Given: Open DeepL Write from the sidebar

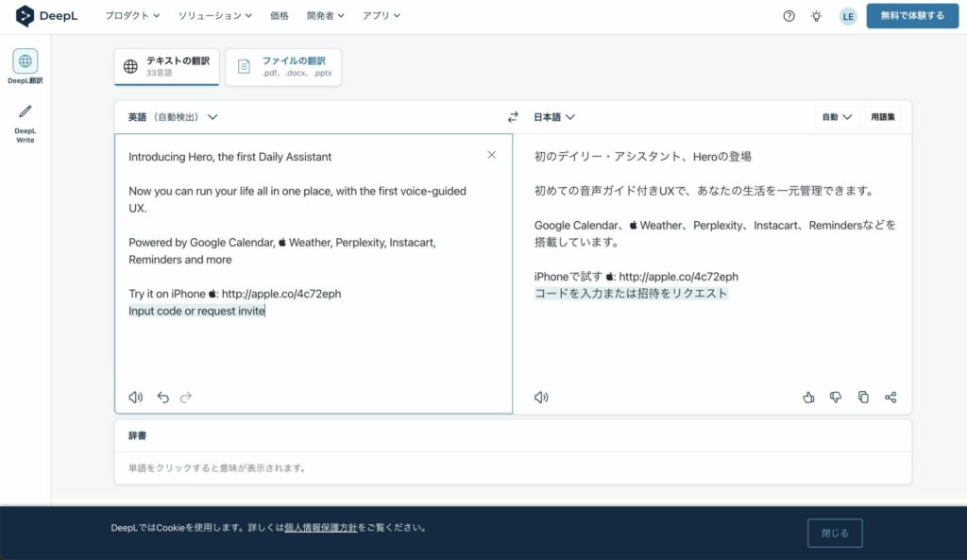Looking at the screenshot, I should [24, 119].
